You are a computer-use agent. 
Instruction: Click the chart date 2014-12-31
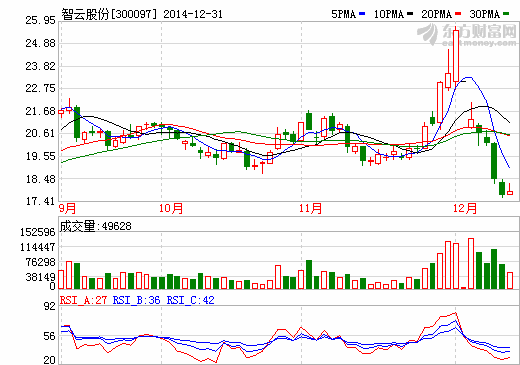pyautogui.click(x=193, y=14)
